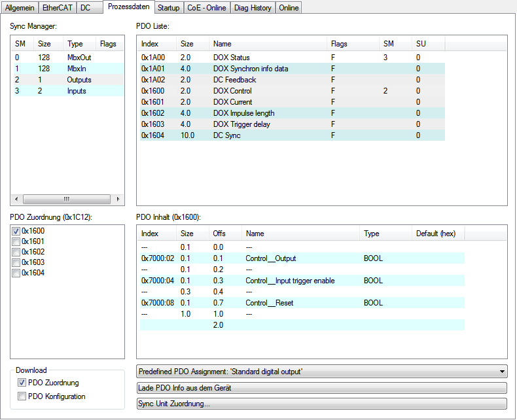The height and width of the screenshot is (420, 517).
Task: Click the 0x7000:08 index cell
Action: [158, 303]
